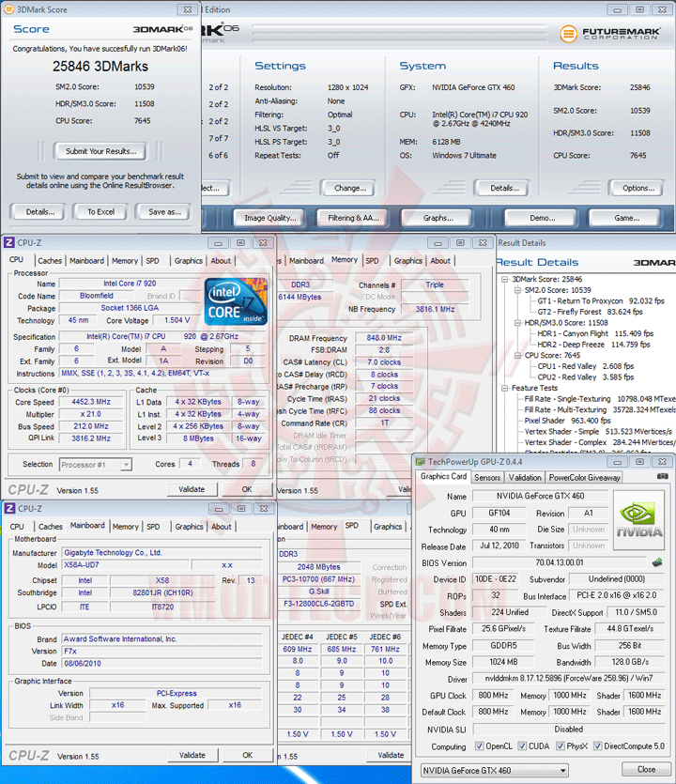The image size is (676, 784).
Task: Toggle the CUDA checkbox in GPU-Z
Action: (x=522, y=746)
